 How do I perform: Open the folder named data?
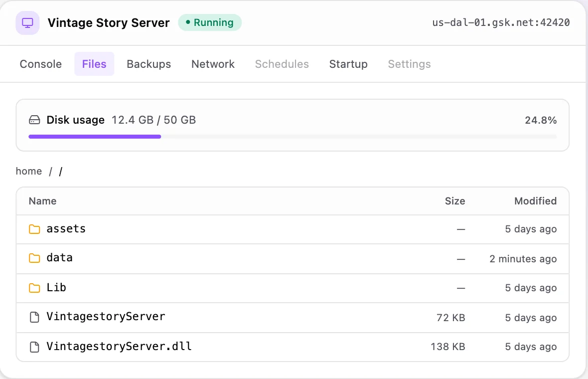point(60,258)
